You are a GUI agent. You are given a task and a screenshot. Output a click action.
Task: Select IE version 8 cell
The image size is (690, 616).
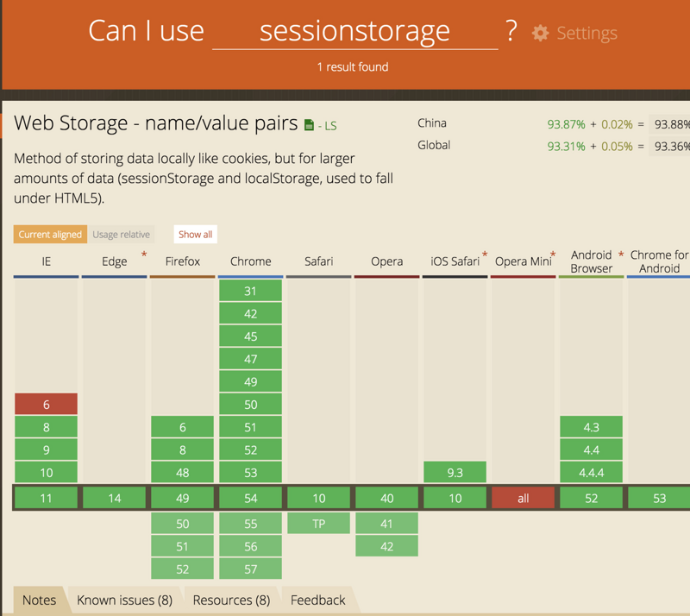[x=47, y=427]
